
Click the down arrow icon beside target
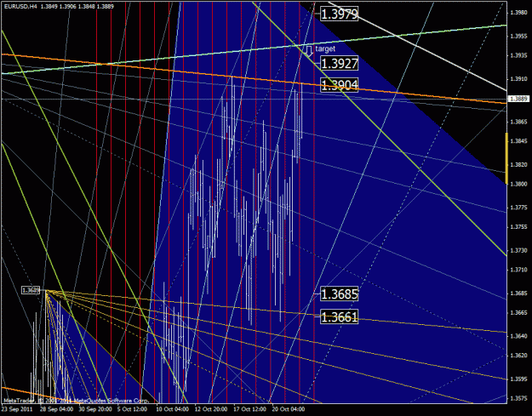click(308, 51)
